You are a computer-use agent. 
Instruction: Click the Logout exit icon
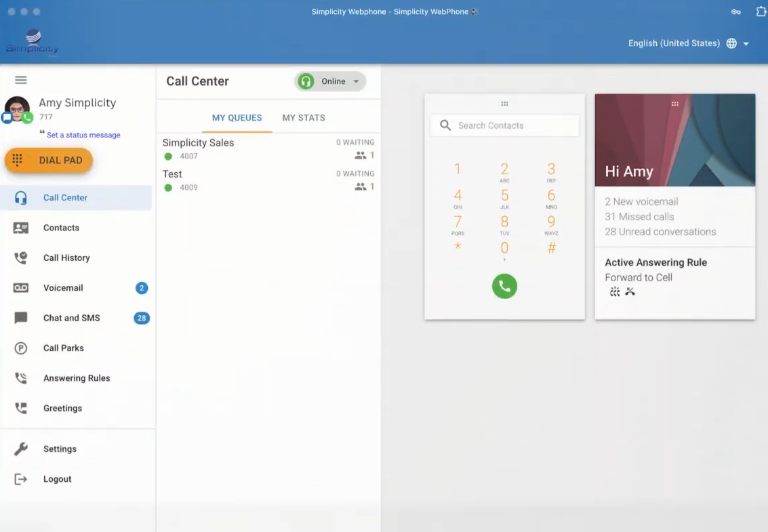(20, 479)
